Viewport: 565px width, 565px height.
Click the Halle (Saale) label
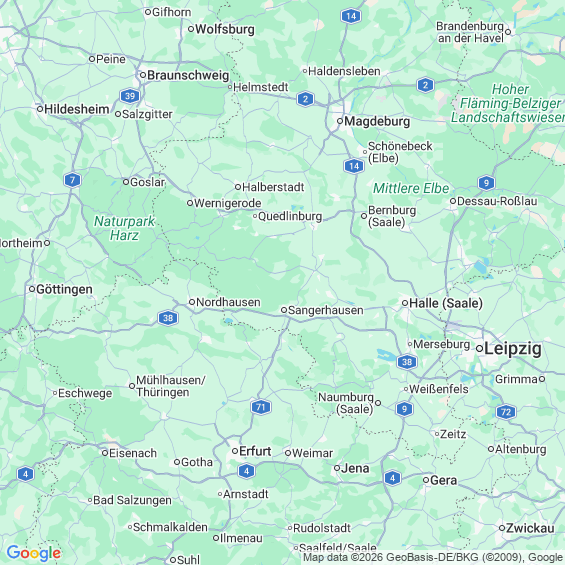(446, 303)
